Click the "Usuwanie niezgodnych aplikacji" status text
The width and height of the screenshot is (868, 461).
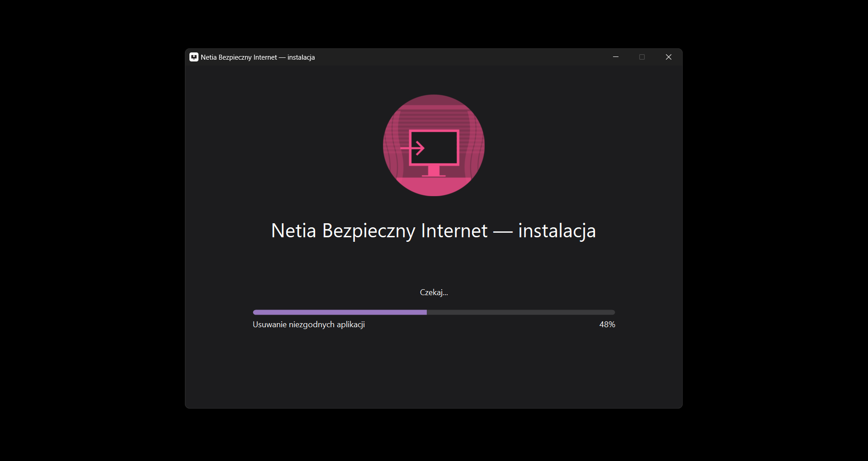(x=309, y=325)
